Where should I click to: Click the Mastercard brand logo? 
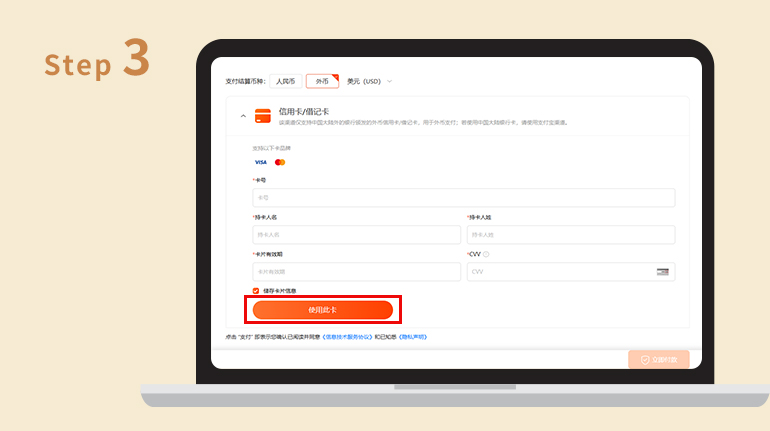click(x=280, y=162)
